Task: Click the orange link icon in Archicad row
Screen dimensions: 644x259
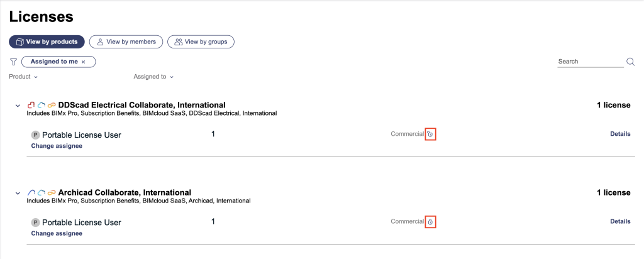Action: (x=52, y=192)
